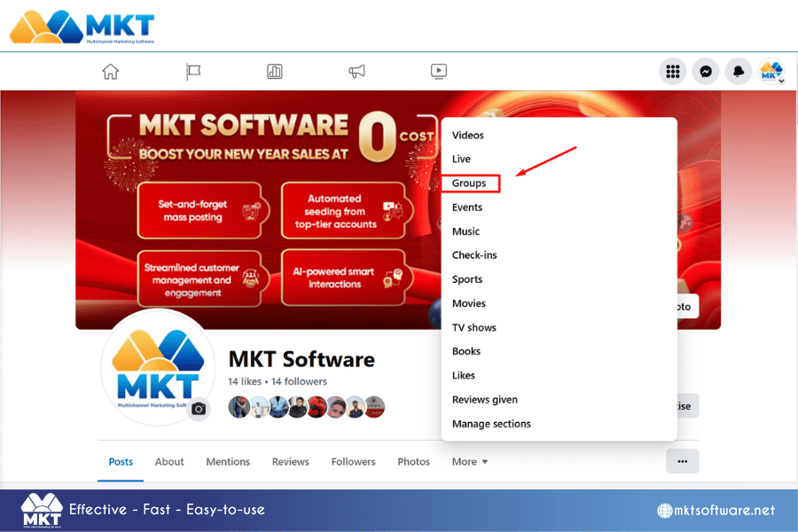Open the Pages flag icon

(193, 71)
